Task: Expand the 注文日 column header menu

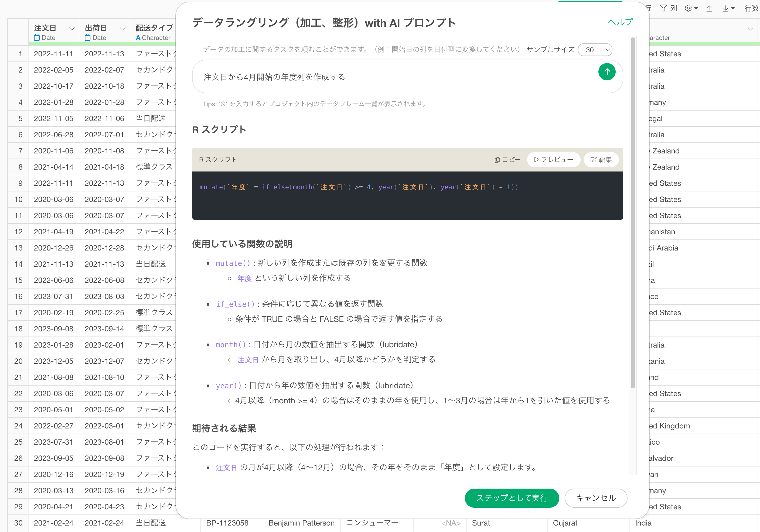Action: [71, 29]
